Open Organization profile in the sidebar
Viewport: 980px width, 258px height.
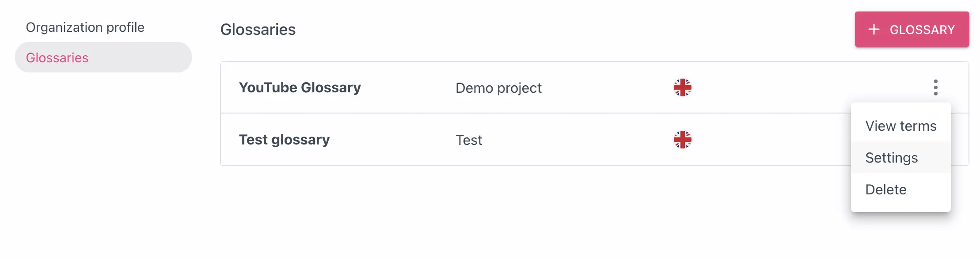pos(85,27)
